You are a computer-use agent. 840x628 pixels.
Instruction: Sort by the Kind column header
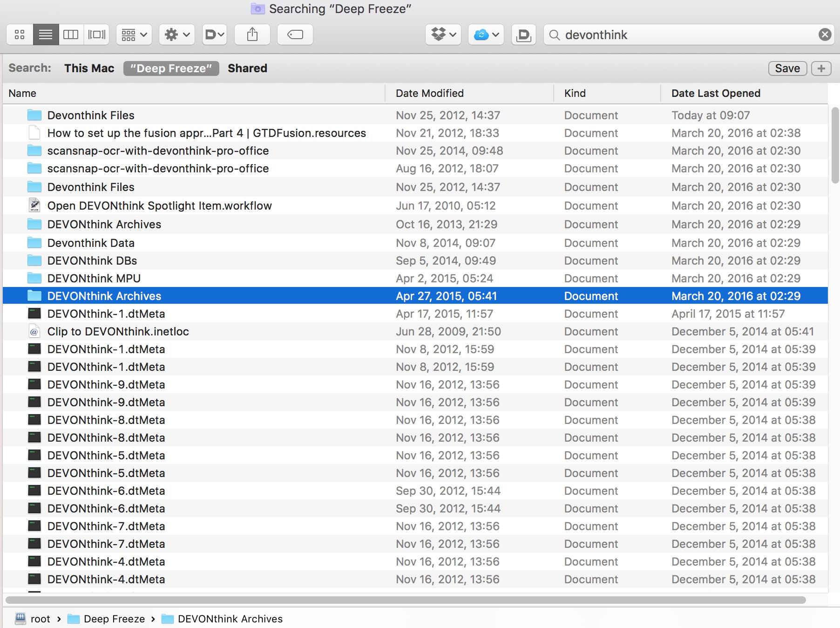[607, 93]
